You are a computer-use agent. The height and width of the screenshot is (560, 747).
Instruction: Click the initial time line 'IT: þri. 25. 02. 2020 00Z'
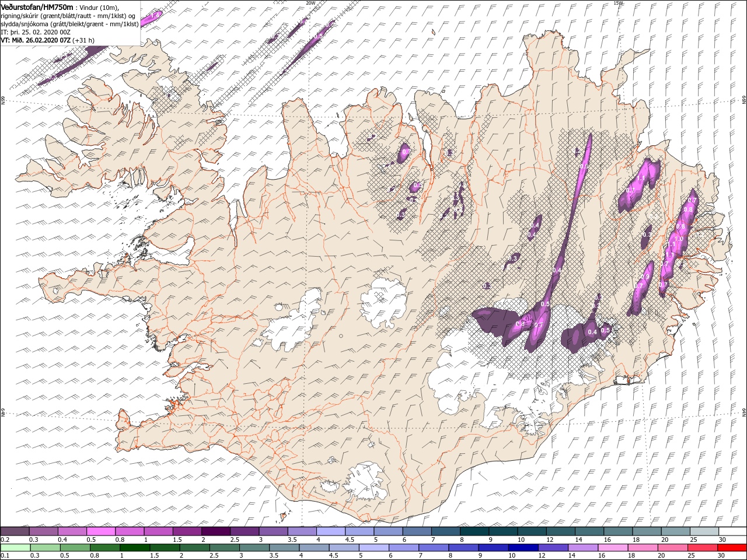(36, 32)
